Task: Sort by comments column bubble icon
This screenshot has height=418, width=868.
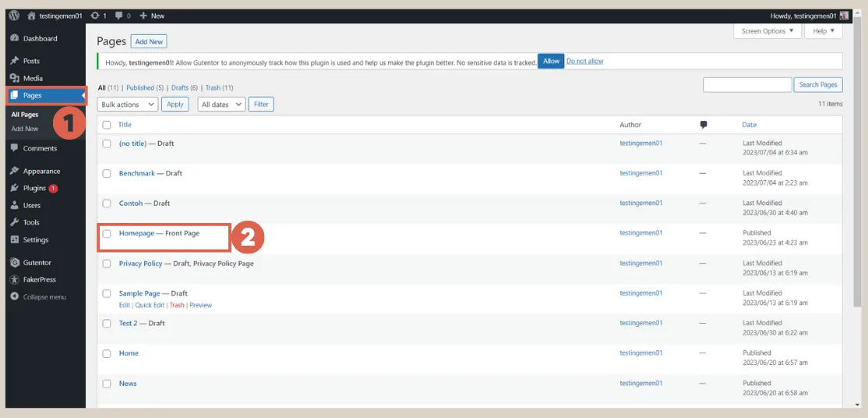Action: 703,125
